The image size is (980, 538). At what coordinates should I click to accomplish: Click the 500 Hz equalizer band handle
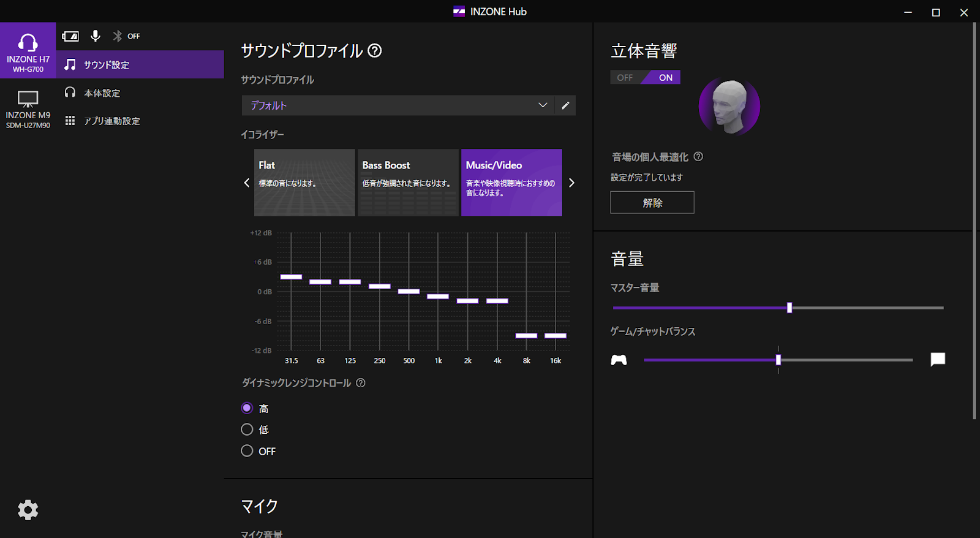pos(409,292)
